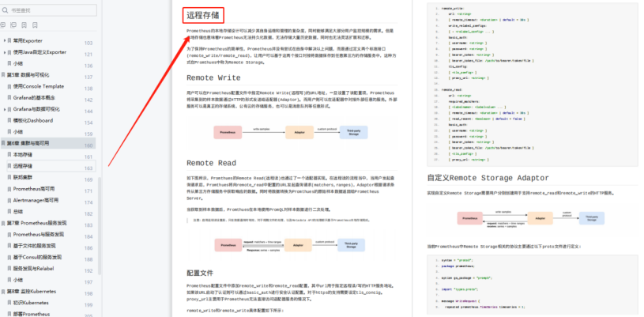
Task: Open the Prometheus高可用 bookmark
Action: point(34,189)
